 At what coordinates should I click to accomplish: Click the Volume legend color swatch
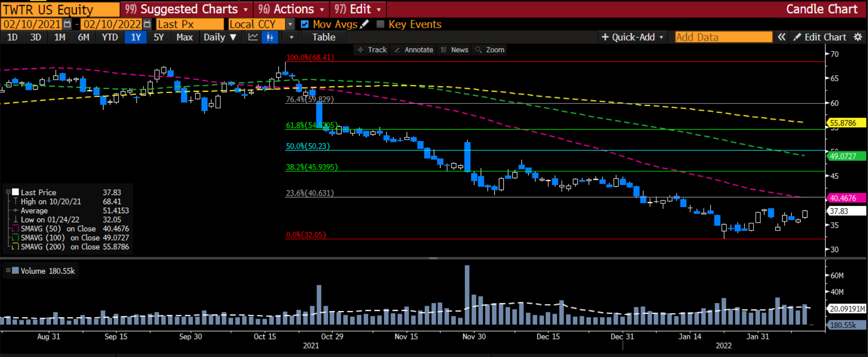coord(15,270)
